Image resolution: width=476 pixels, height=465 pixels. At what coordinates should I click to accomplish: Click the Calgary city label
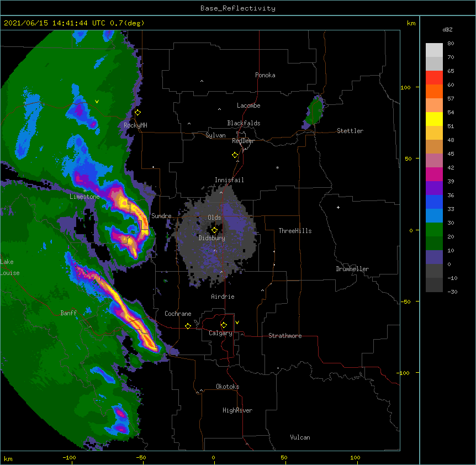pos(220,333)
